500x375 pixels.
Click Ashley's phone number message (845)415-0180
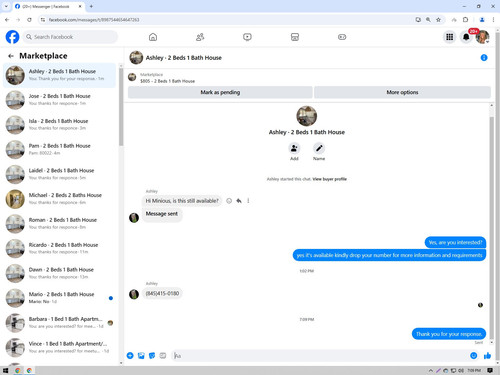(162, 293)
